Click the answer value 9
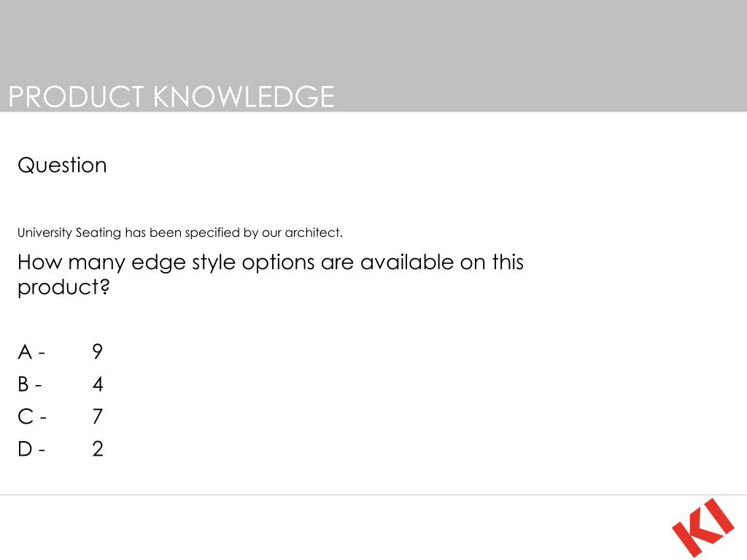Image resolution: width=747 pixels, height=560 pixels. point(97,352)
